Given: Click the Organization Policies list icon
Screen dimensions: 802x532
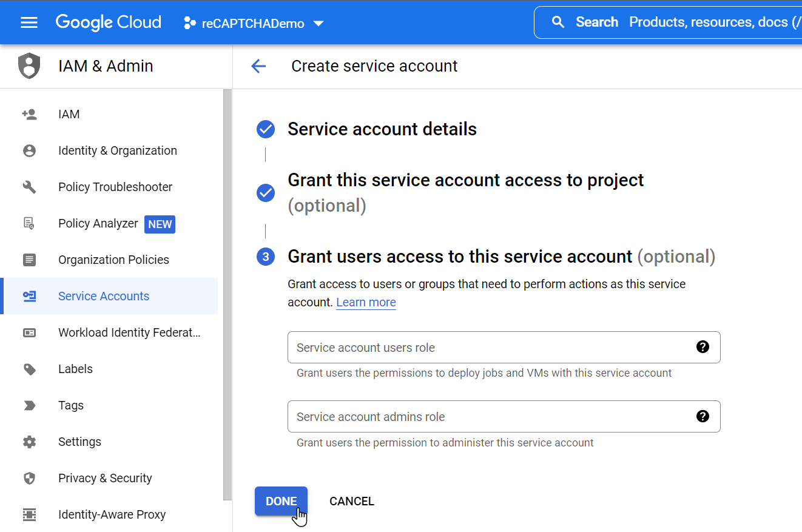Looking at the screenshot, I should click(29, 260).
